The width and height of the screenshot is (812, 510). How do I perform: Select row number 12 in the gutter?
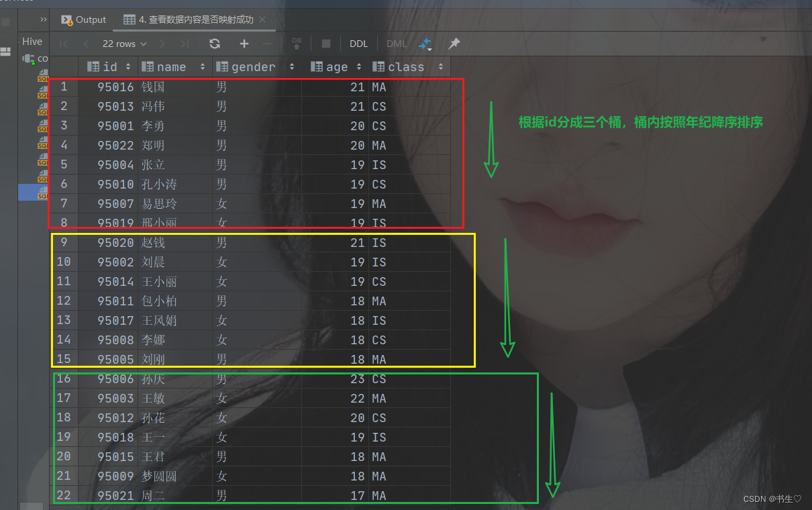point(64,301)
